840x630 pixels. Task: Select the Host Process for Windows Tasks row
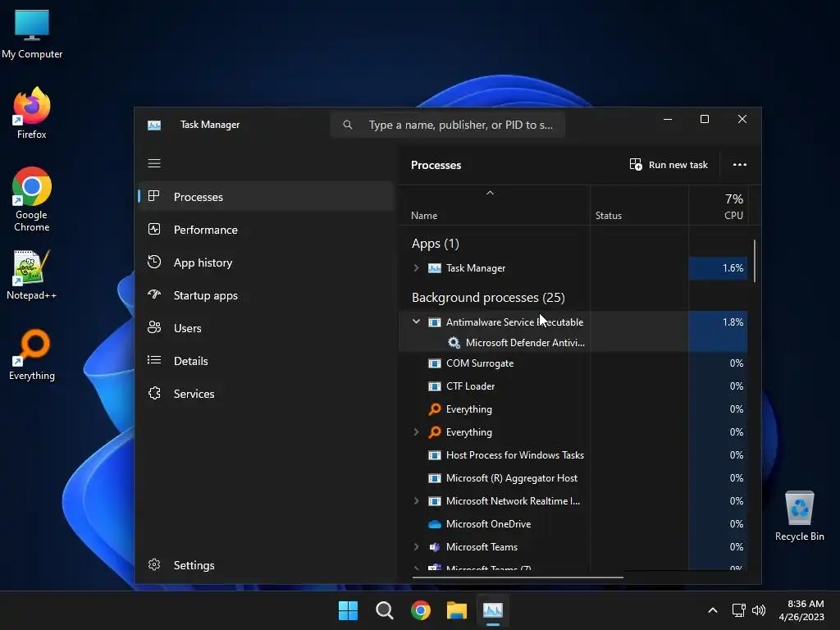point(573,454)
